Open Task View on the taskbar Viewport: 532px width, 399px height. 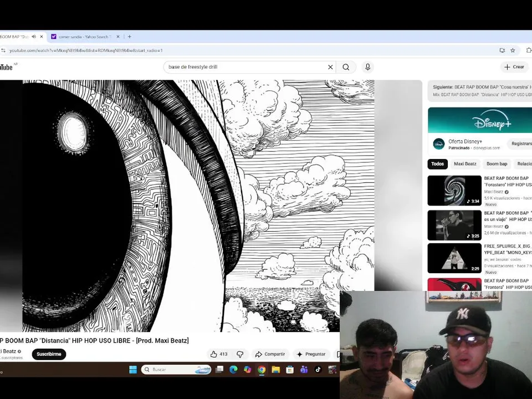(x=219, y=370)
